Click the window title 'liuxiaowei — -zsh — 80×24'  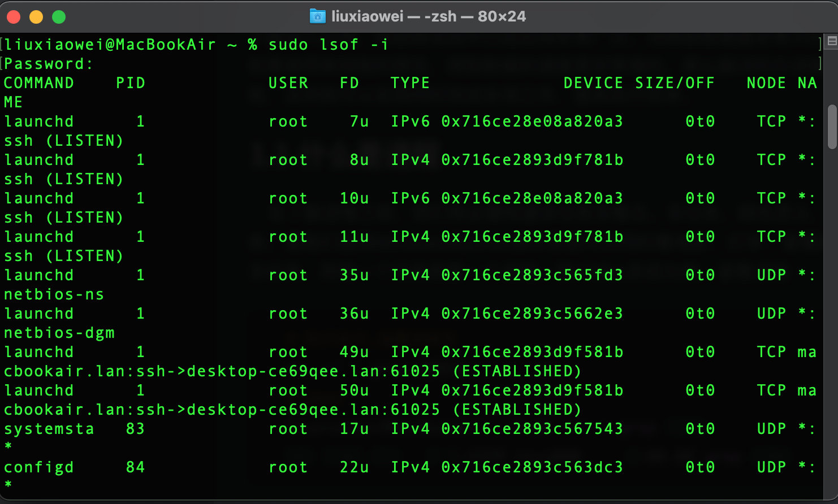[429, 16]
